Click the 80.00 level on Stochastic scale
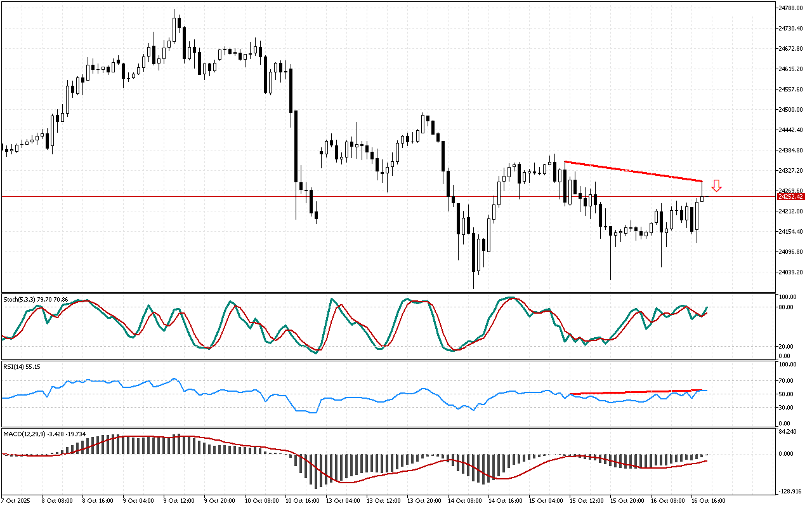The width and height of the screenshot is (812, 508). click(x=787, y=307)
